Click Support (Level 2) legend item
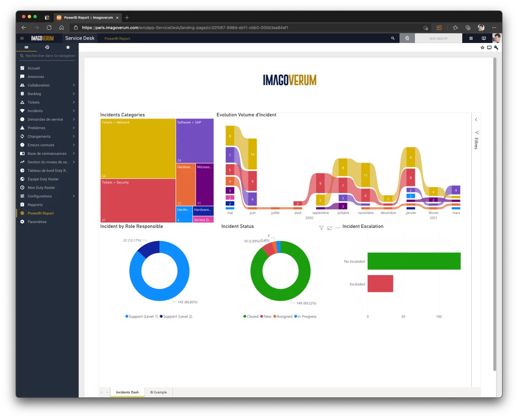Image resolution: width=520 pixels, height=420 pixels. pos(176,316)
